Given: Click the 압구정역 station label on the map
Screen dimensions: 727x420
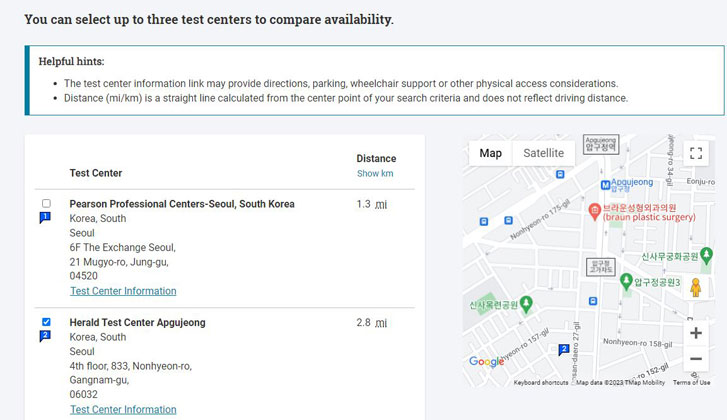Looking at the screenshot, I should click(x=601, y=145).
